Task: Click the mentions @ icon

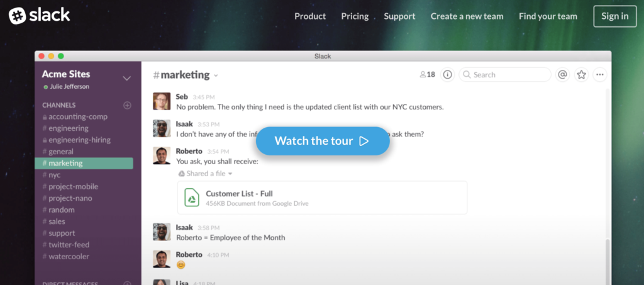Action: tap(562, 75)
